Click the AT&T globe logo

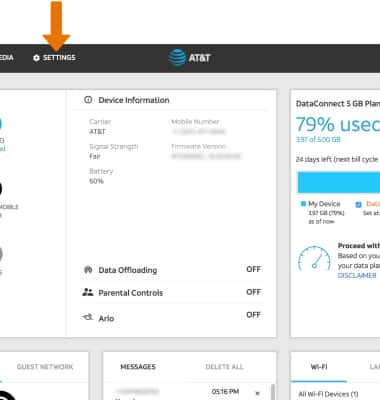click(177, 58)
